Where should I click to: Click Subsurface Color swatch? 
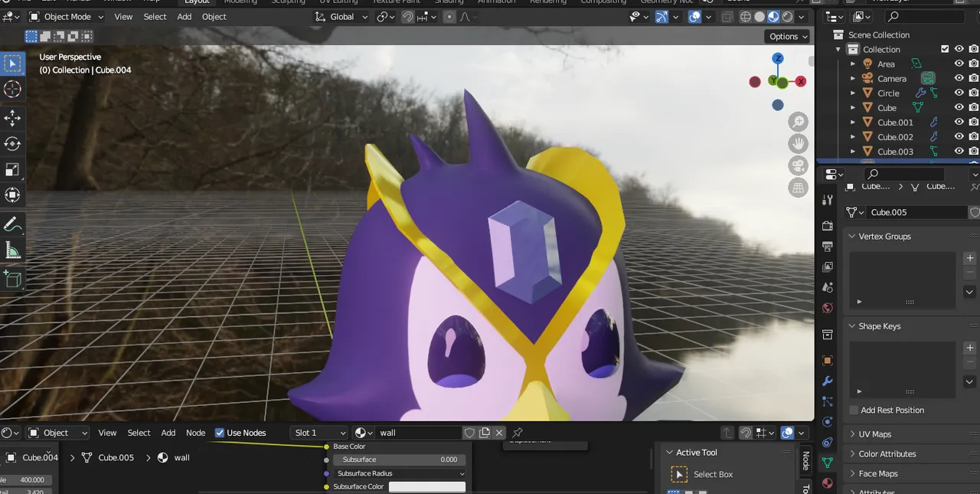[x=427, y=487]
